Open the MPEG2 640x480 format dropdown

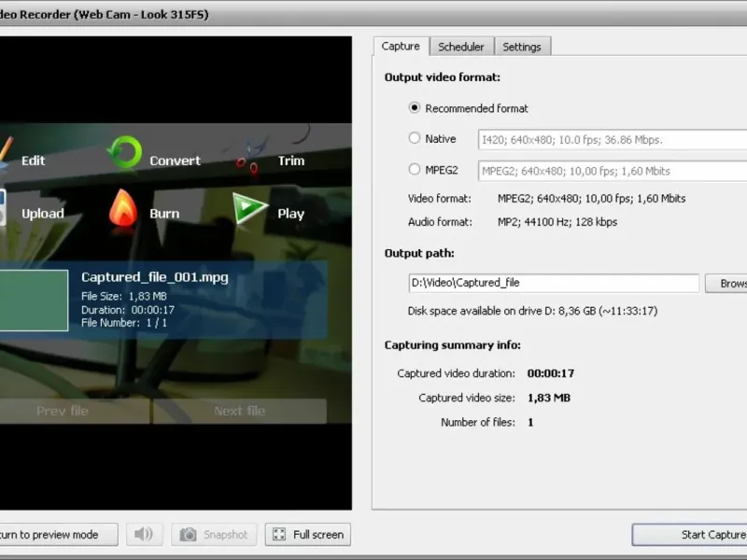[613, 171]
